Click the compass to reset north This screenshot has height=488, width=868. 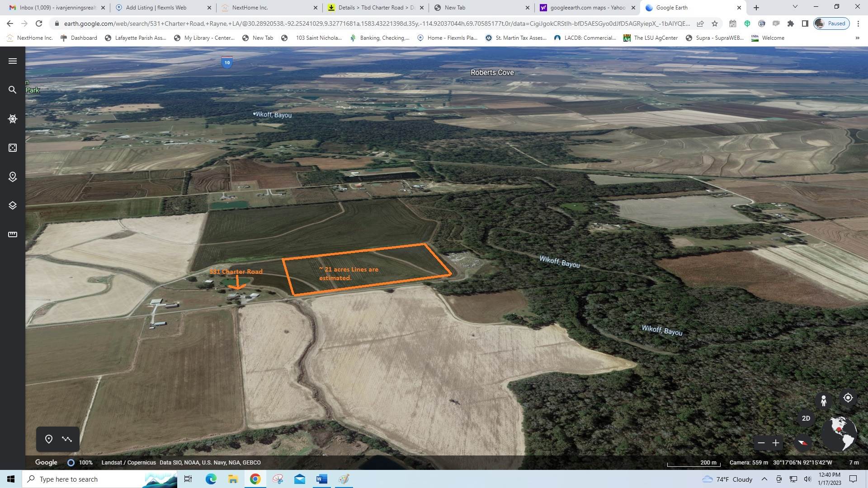[x=802, y=443]
